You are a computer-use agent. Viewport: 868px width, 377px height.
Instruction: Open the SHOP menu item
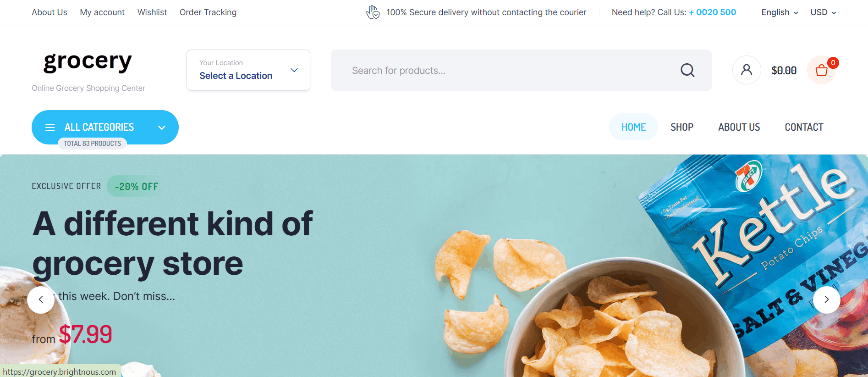click(x=681, y=127)
